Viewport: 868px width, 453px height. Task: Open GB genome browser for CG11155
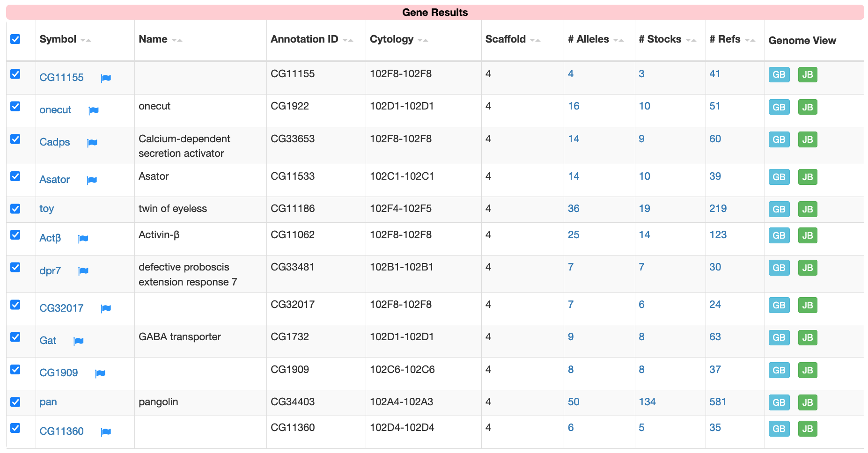click(x=779, y=74)
